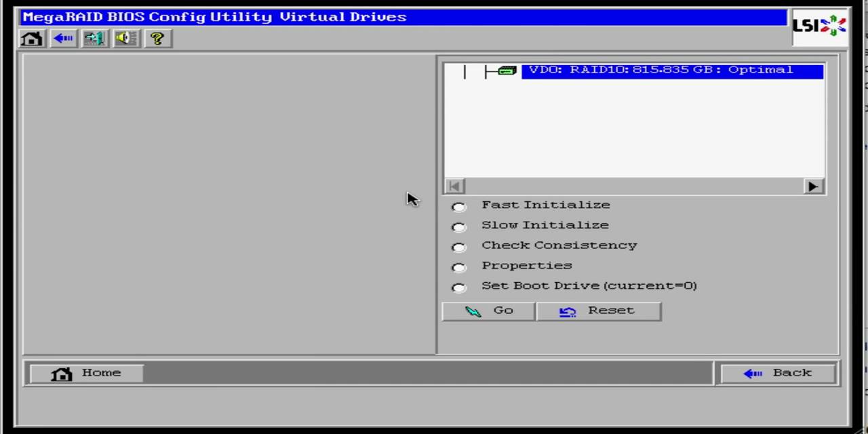868x434 pixels.
Task: Click the Go button
Action: pos(488,311)
